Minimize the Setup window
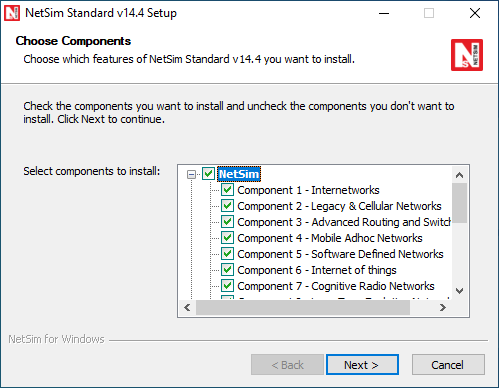This screenshot has width=499, height=388. (x=384, y=13)
